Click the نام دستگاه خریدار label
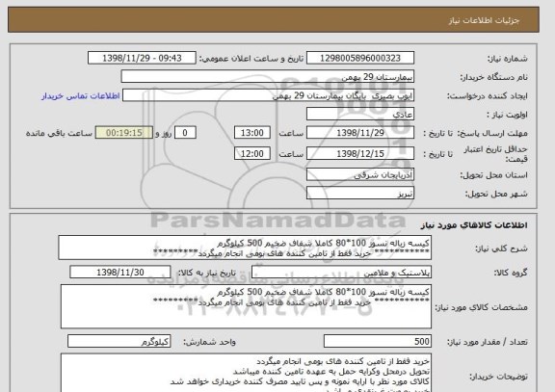The width and height of the screenshot is (555, 392). coord(493,77)
